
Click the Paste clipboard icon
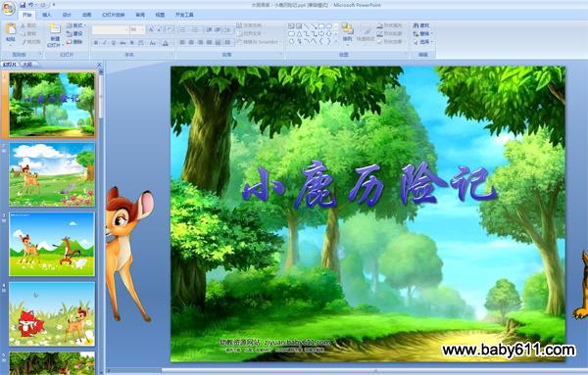click(x=11, y=28)
